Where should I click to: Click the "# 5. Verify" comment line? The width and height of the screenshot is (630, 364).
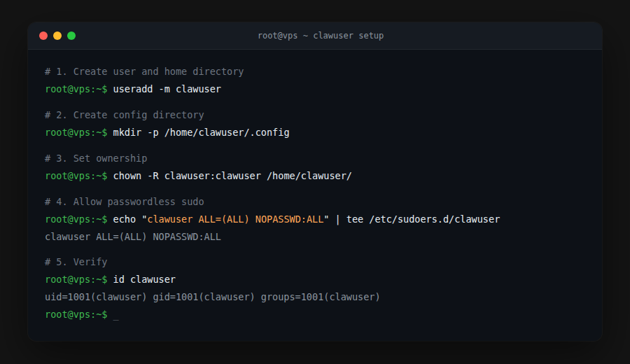pyautogui.click(x=76, y=262)
